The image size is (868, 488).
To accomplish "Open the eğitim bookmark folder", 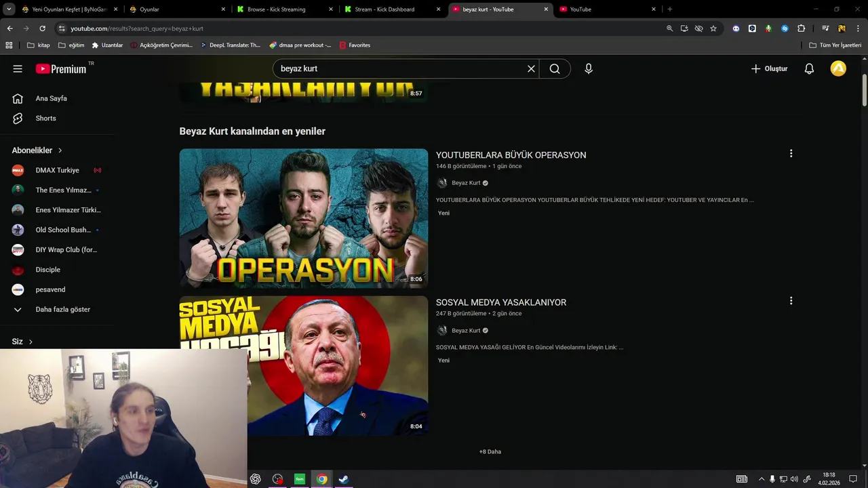I will coord(71,45).
